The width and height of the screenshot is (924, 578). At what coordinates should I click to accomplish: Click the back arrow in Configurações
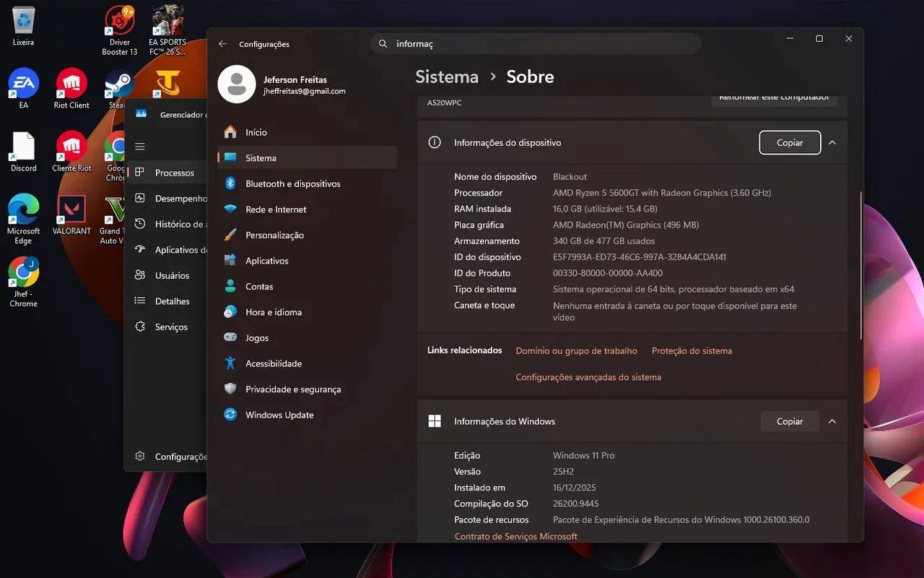click(x=222, y=44)
